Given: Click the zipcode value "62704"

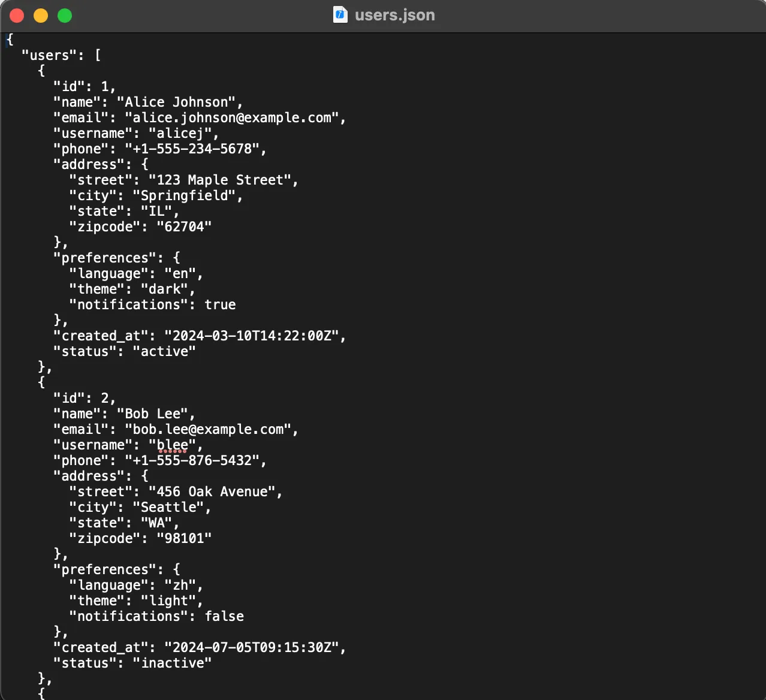Looking at the screenshot, I should click(184, 227).
